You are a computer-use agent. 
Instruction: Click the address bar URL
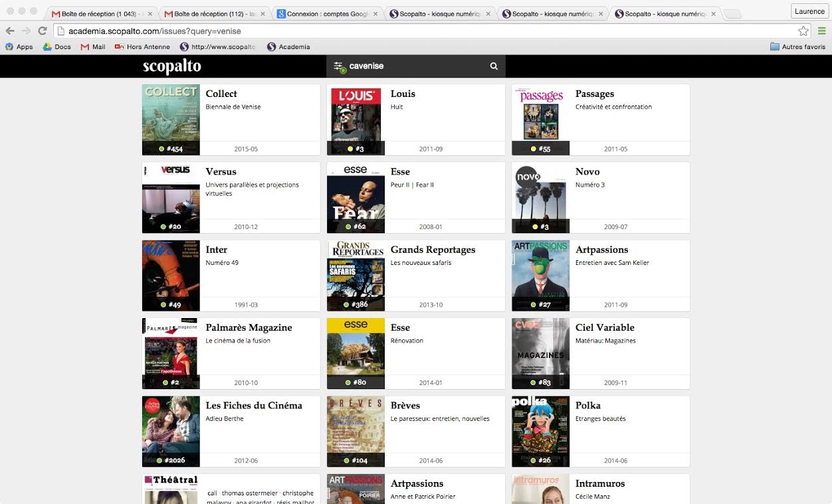(155, 31)
